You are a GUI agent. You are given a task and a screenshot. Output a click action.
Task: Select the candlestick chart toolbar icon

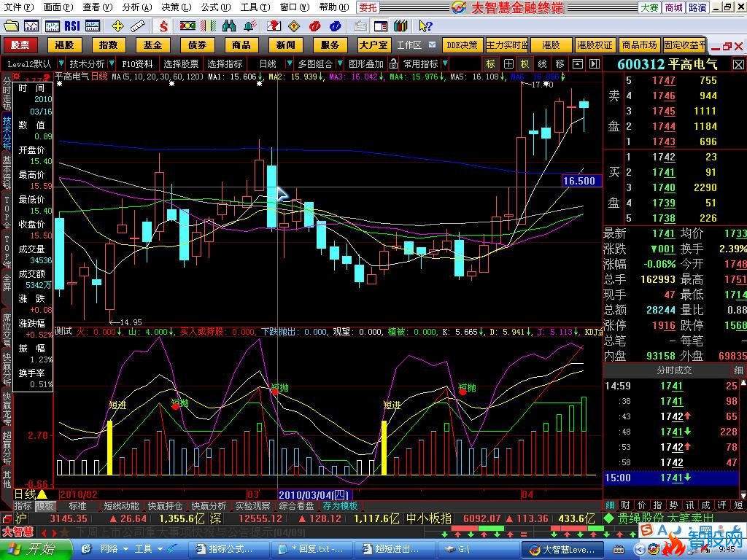pyautogui.click(x=52, y=26)
